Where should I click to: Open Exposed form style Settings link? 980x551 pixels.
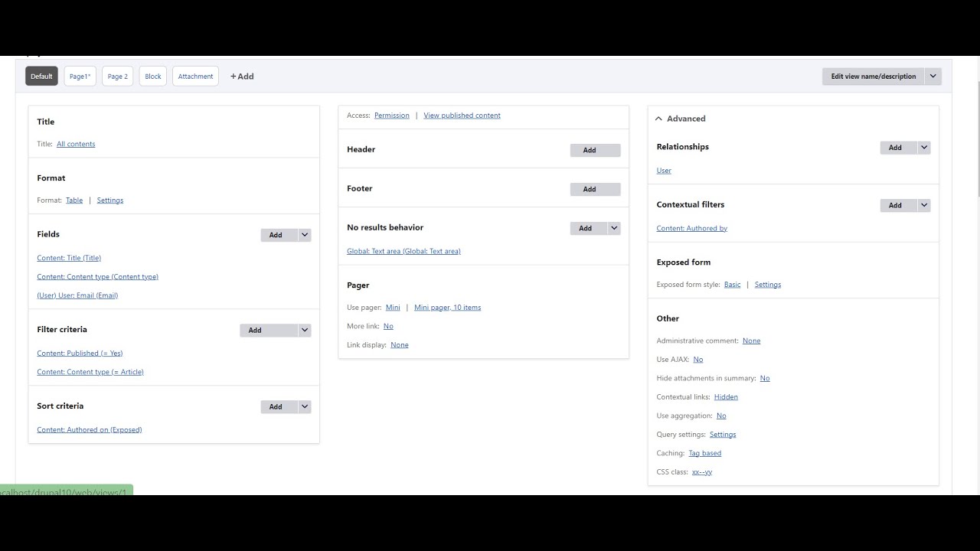768,285
